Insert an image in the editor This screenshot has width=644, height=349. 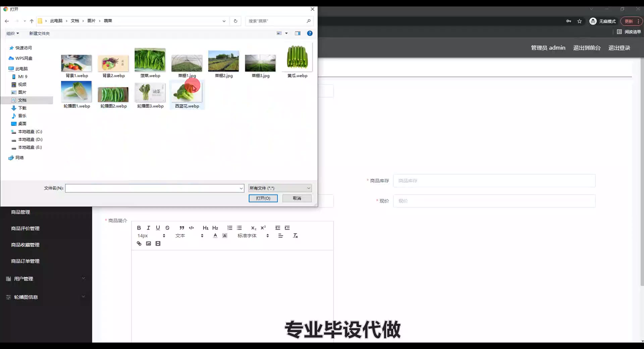(149, 244)
